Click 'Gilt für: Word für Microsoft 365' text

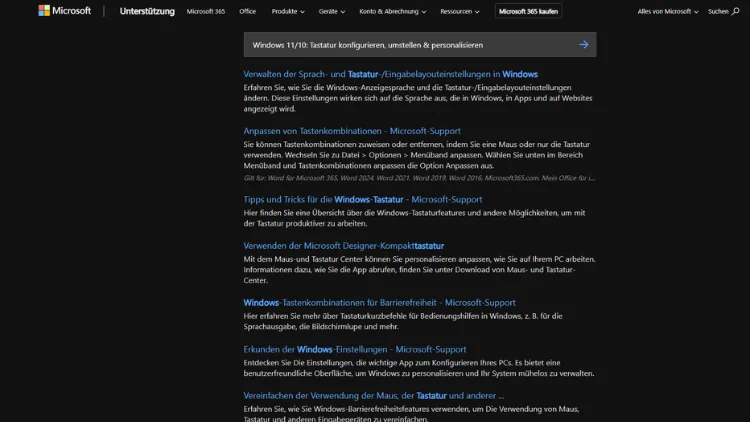(419, 178)
